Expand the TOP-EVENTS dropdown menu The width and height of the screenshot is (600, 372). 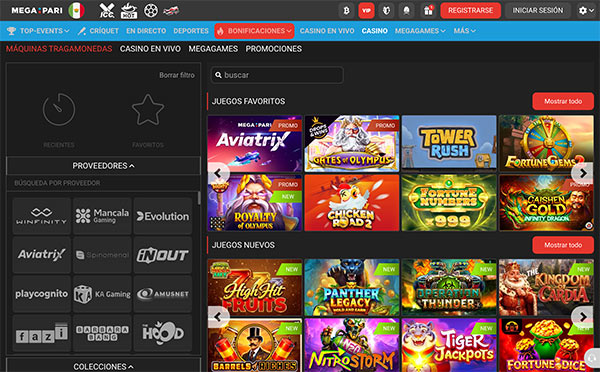[x=38, y=31]
